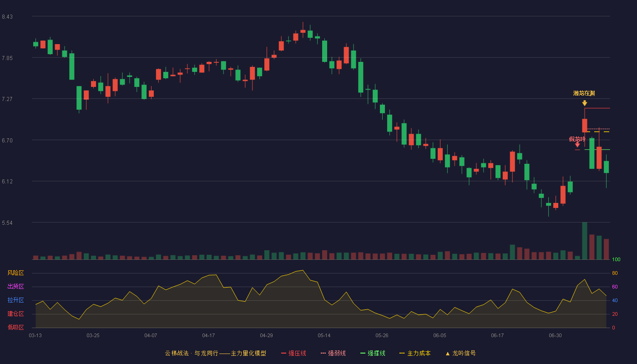Click the 7.85 price axis label
Image resolution: width=637 pixels, height=364 pixels.
7,58
